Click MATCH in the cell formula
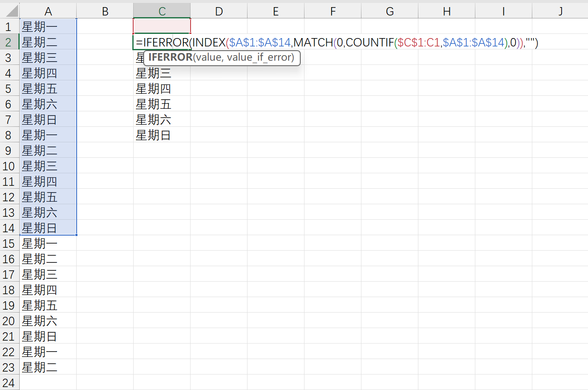Viewport: 588px width, 390px height. (x=313, y=42)
